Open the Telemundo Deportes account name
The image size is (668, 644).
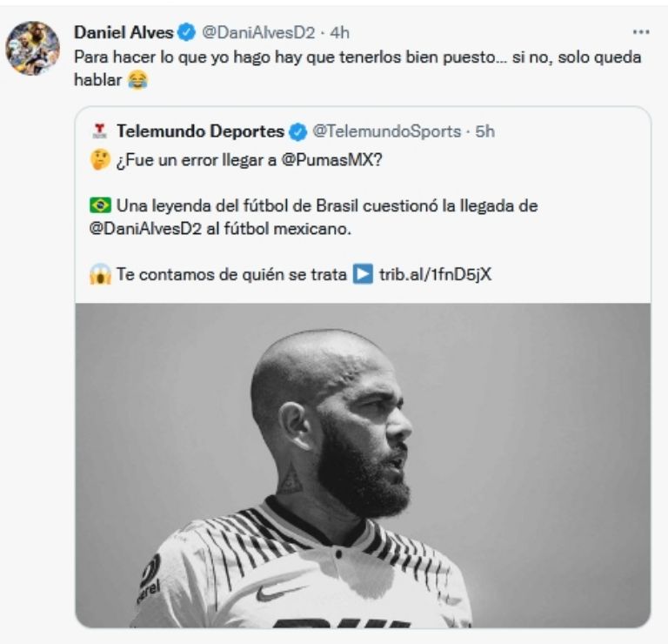pos(200,132)
